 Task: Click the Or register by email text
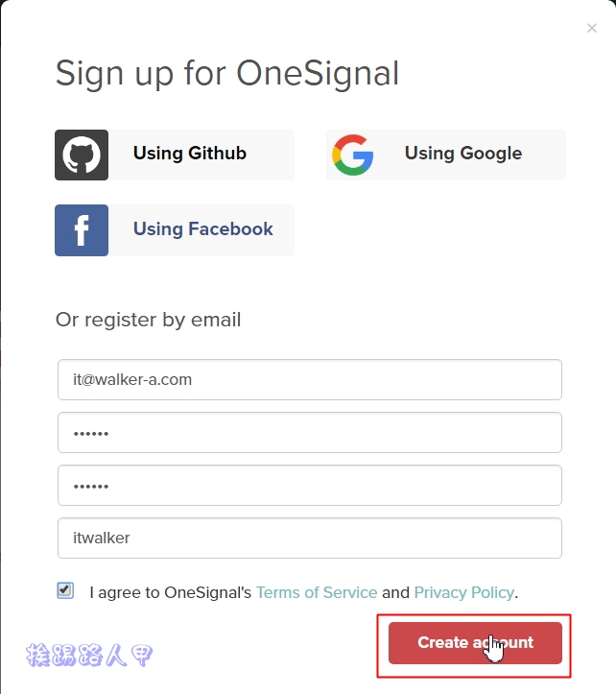[x=149, y=320]
